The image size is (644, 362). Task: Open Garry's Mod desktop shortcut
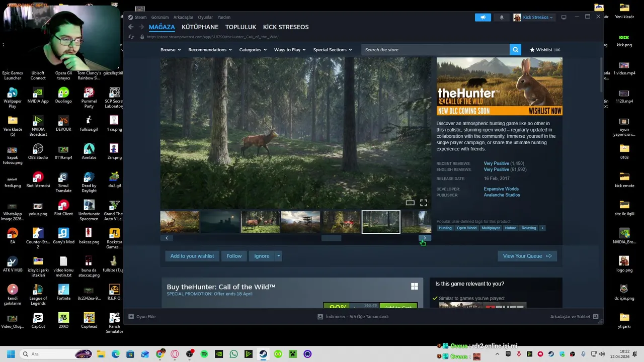click(x=63, y=236)
